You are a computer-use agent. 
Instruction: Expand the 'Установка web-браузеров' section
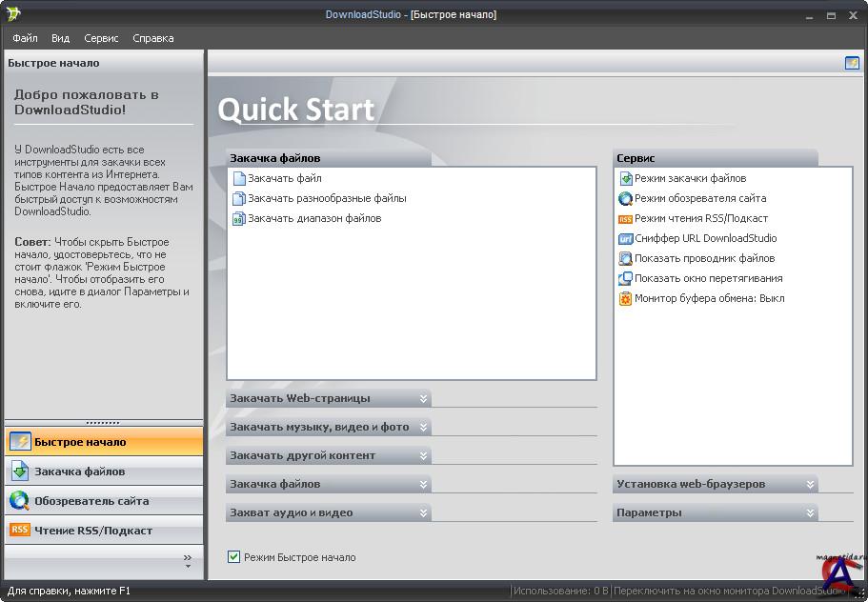point(810,484)
